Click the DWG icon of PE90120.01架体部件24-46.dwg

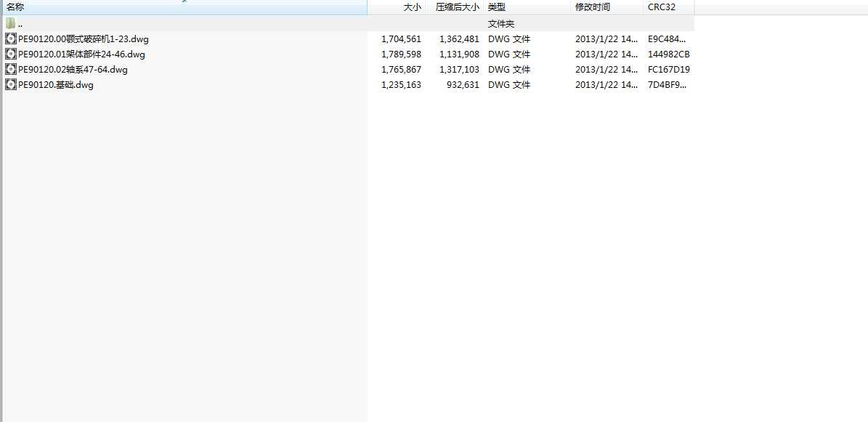click(10, 54)
